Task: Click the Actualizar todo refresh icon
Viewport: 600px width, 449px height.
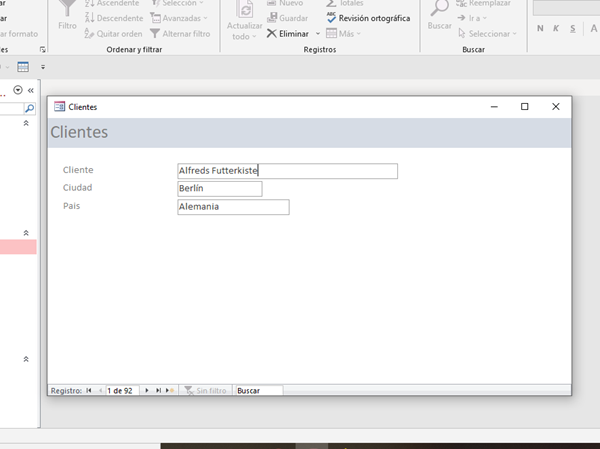Action: (x=245, y=9)
